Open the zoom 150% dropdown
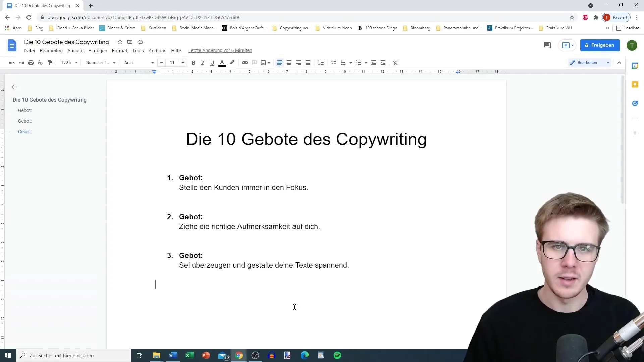This screenshot has width=644, height=362. (69, 63)
